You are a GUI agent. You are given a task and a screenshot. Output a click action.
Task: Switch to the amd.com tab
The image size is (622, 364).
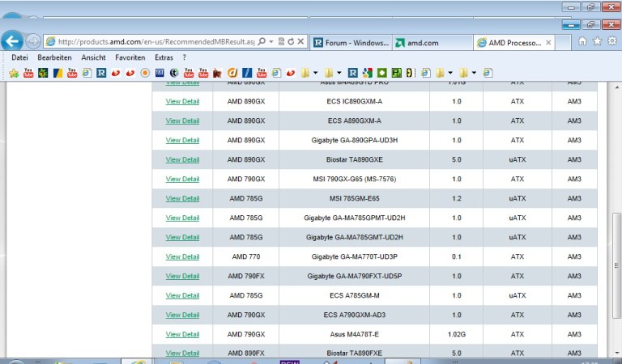pyautogui.click(x=432, y=43)
